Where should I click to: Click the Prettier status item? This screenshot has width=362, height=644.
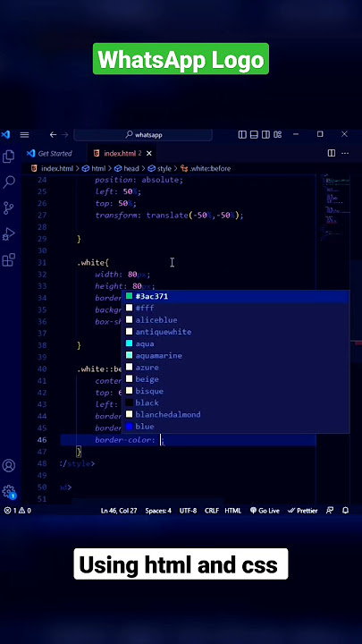(303, 511)
